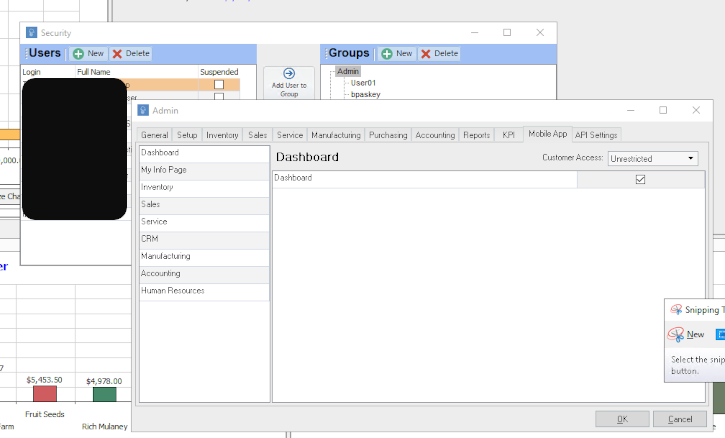Screen dimensions: 725x438
Task: Click the Login column header
Action: (x=31, y=72)
